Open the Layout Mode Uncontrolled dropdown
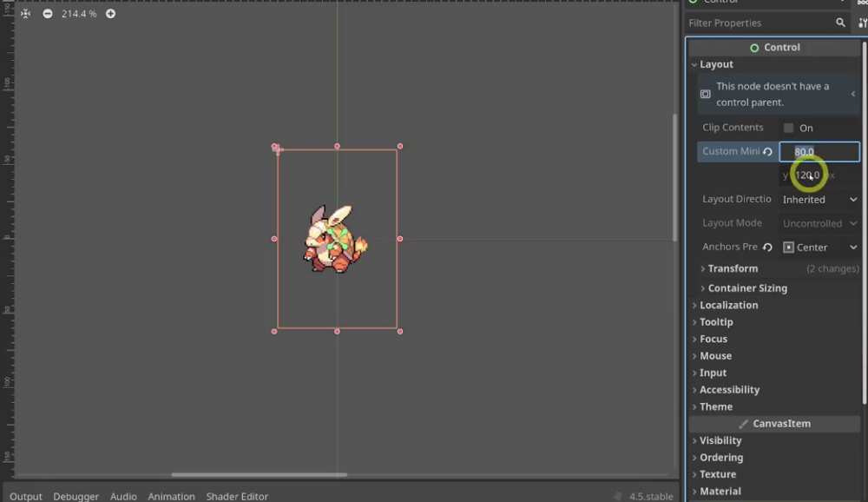The width and height of the screenshot is (868, 502). 819,223
